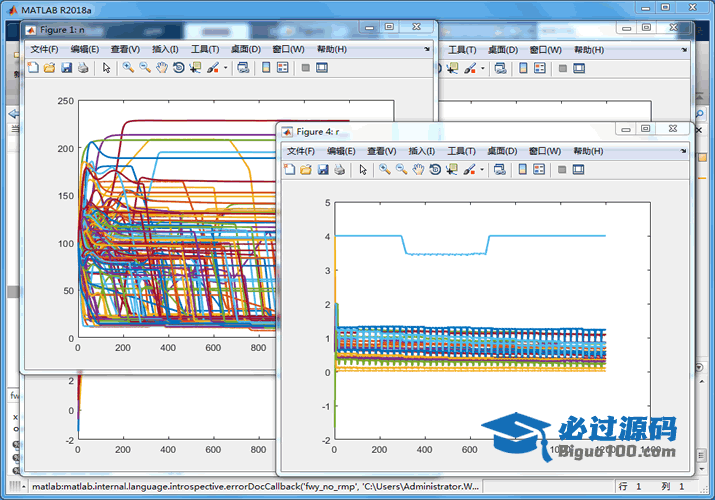This screenshot has height=500, width=715.
Task: Open 帮助(H) menu in Figure 1
Action: 332,49
